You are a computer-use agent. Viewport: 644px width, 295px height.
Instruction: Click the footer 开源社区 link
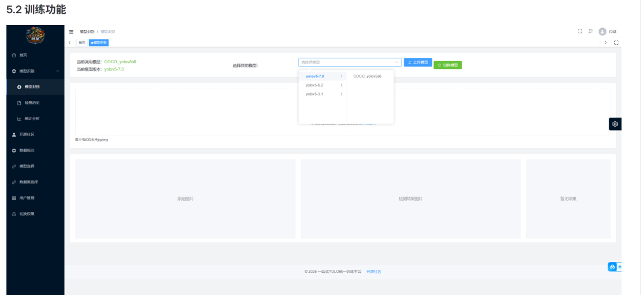(x=374, y=272)
